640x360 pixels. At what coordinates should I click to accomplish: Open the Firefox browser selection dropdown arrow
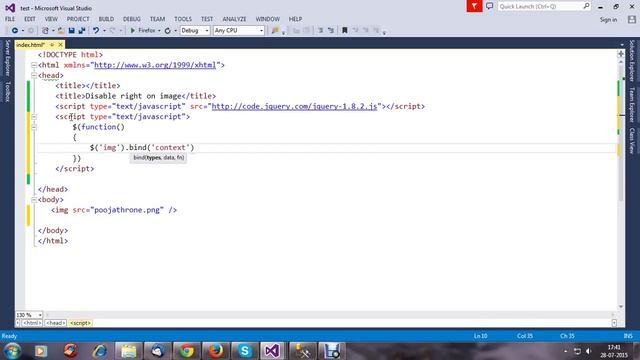click(x=159, y=31)
